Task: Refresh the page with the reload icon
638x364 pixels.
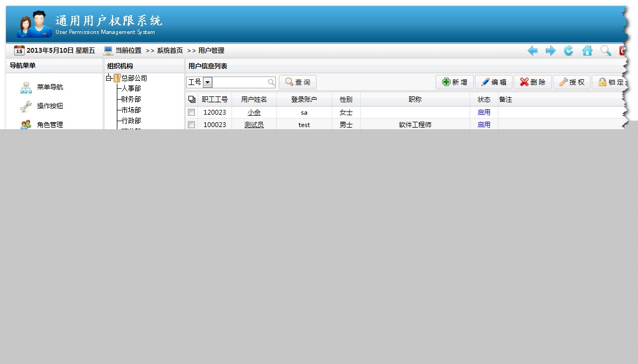Action: pyautogui.click(x=569, y=50)
